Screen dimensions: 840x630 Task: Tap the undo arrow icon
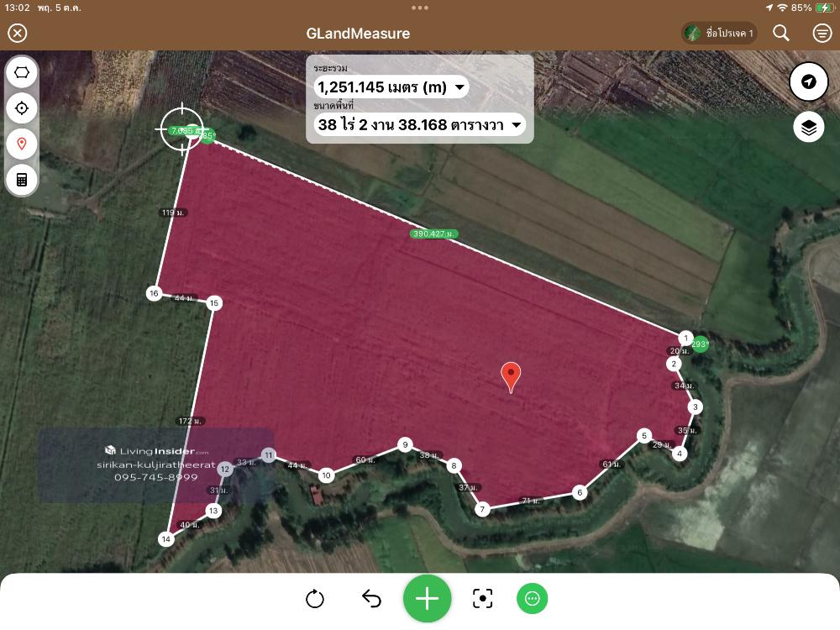tap(371, 598)
